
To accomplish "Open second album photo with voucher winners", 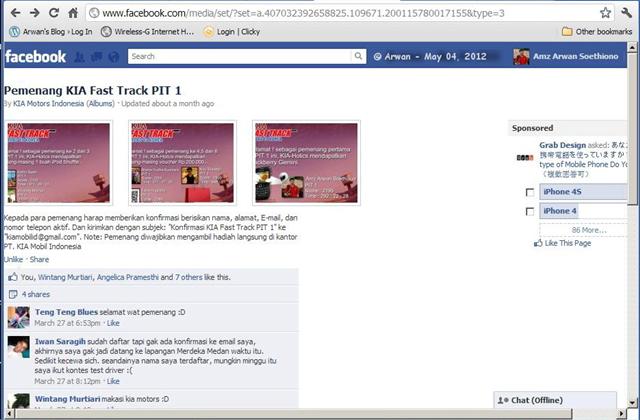I will click(x=182, y=163).
